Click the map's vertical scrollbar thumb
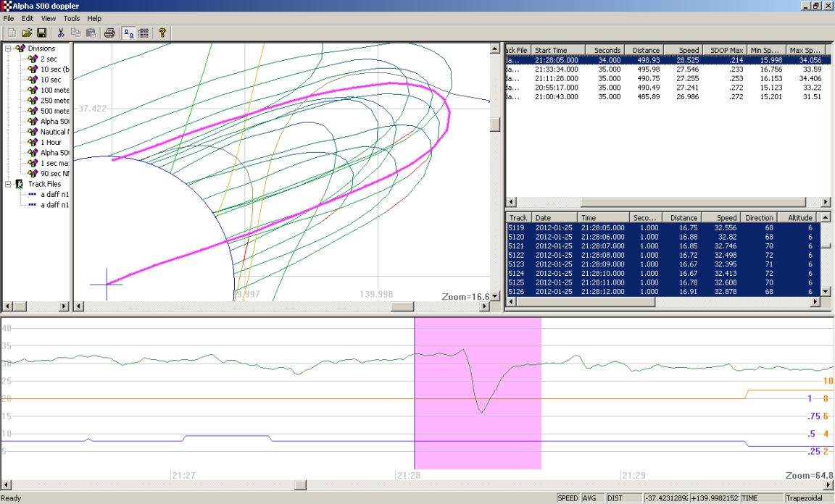 [x=495, y=124]
